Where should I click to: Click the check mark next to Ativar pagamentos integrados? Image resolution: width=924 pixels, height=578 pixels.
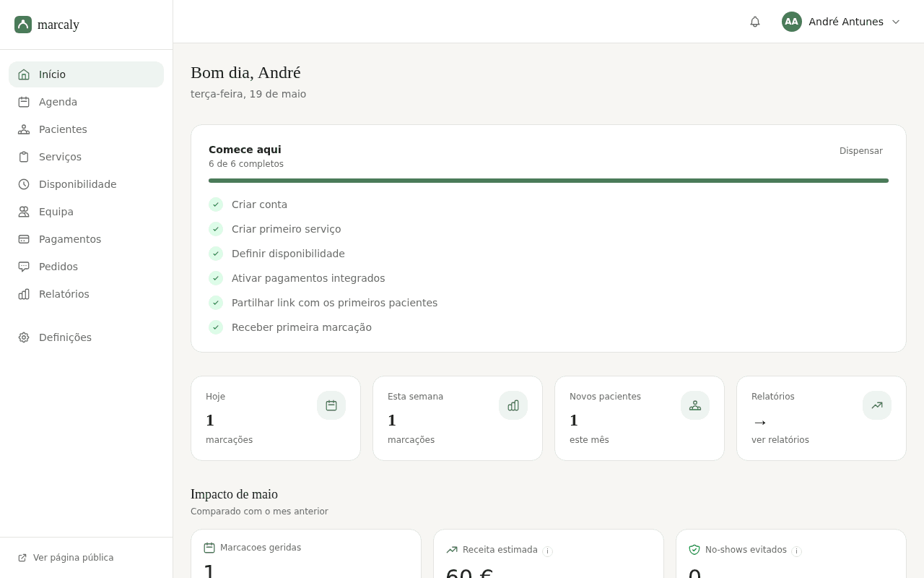216,278
